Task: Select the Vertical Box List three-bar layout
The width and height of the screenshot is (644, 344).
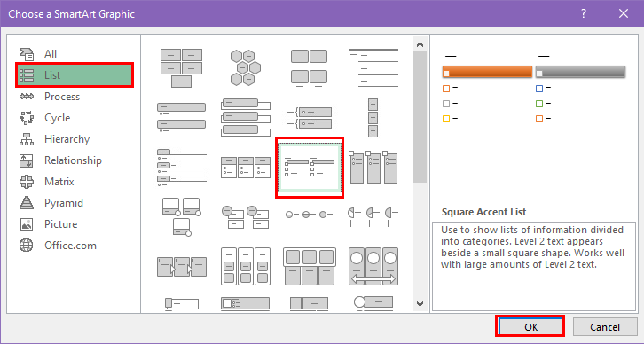Action: (x=245, y=117)
